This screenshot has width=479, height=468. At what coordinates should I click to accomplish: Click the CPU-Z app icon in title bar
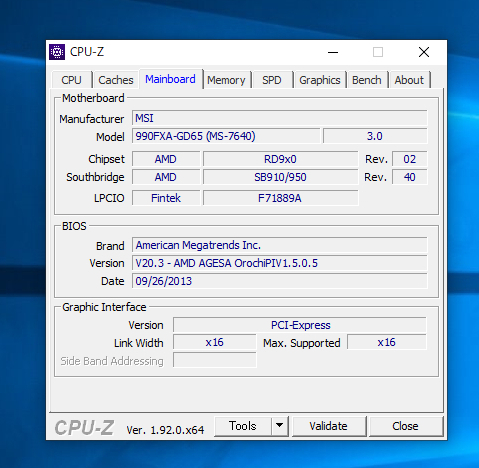[x=57, y=52]
